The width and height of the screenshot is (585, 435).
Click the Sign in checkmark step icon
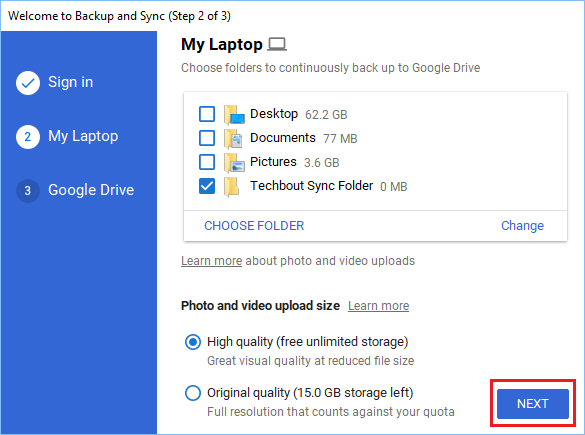coord(28,82)
